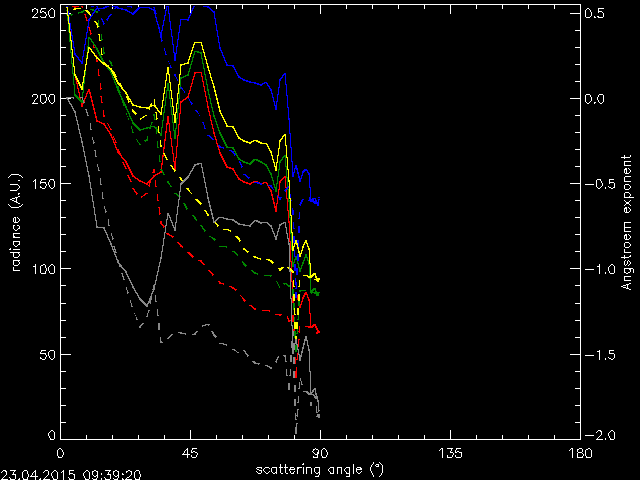640x480 pixels.
Task: Click the timestamp '23.04.2015 09:39:20'
Action: [71, 475]
